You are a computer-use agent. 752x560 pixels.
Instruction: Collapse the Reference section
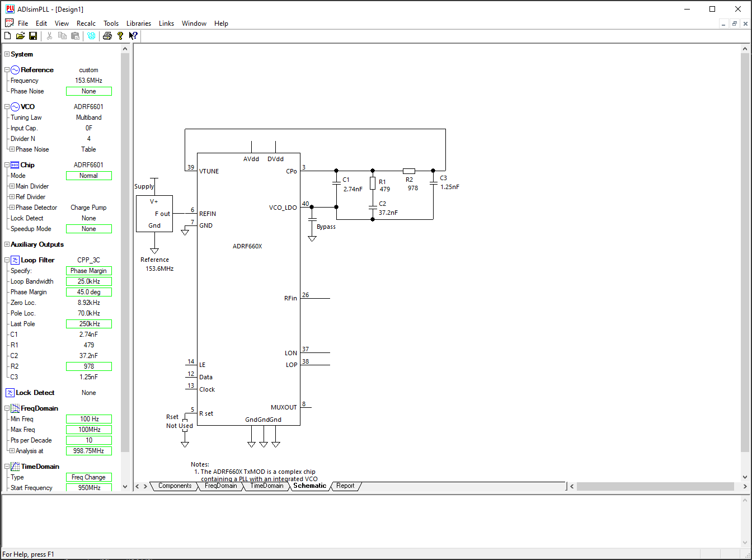click(x=7, y=70)
